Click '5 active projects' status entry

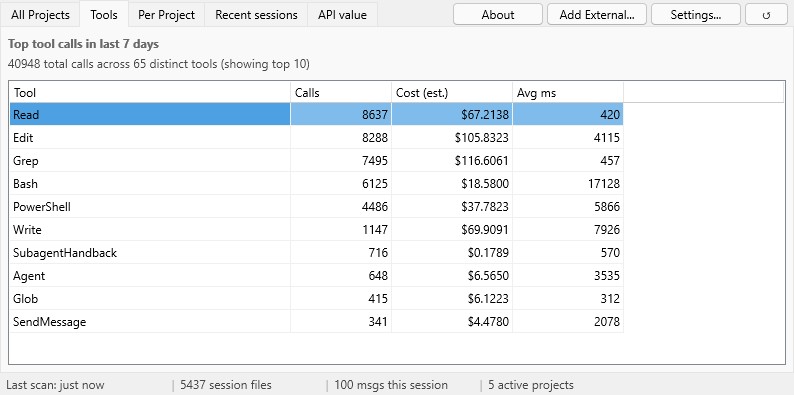[x=531, y=385]
